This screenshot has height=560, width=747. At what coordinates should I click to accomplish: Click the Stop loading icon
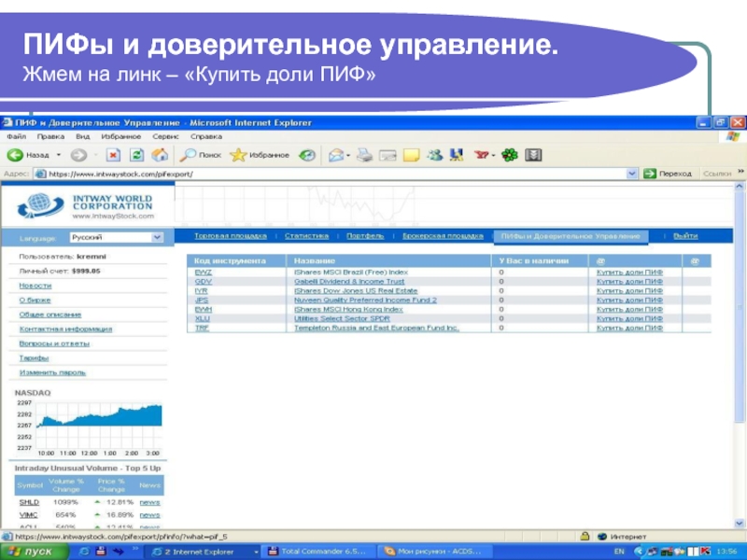coord(113,155)
